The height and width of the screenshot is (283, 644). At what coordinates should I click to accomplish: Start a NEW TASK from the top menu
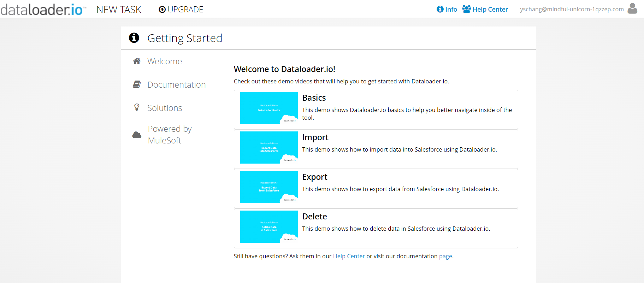[x=119, y=10]
